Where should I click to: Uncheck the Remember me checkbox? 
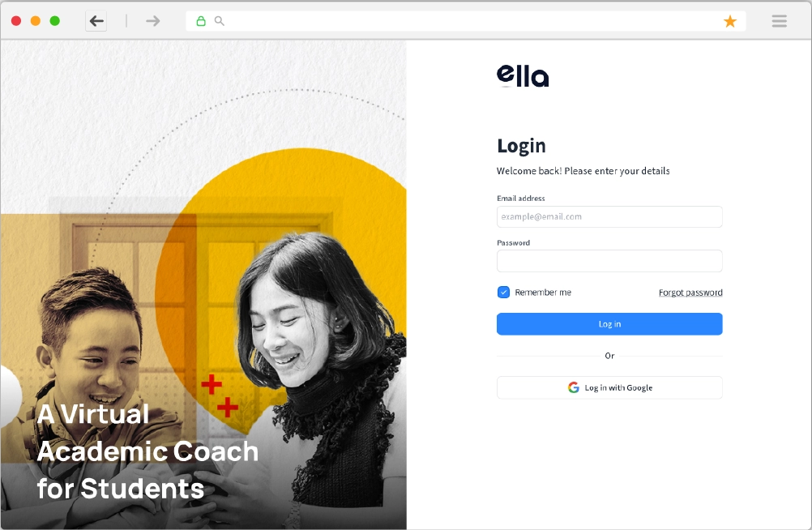click(503, 293)
